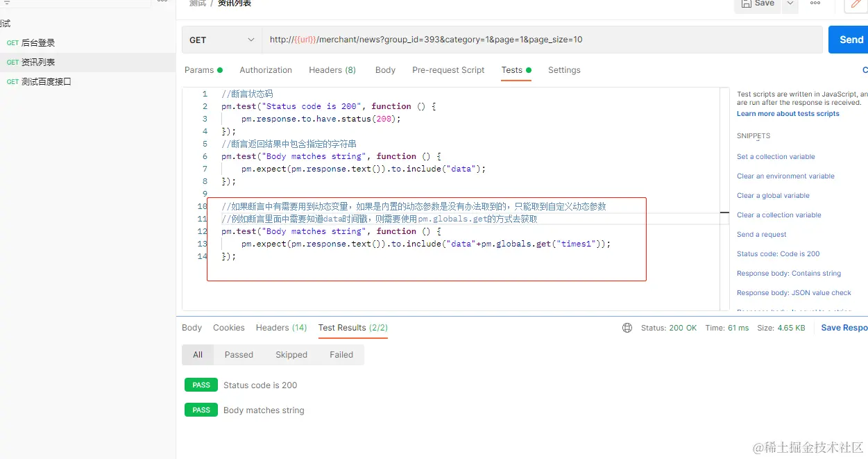Click the request URL field
The height and width of the screenshot is (459, 868).
pyautogui.click(x=542, y=40)
